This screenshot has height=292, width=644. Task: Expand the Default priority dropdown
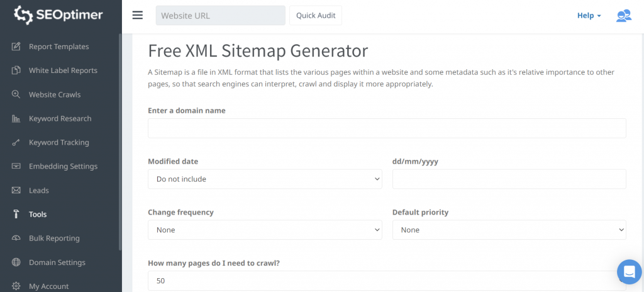(x=509, y=230)
